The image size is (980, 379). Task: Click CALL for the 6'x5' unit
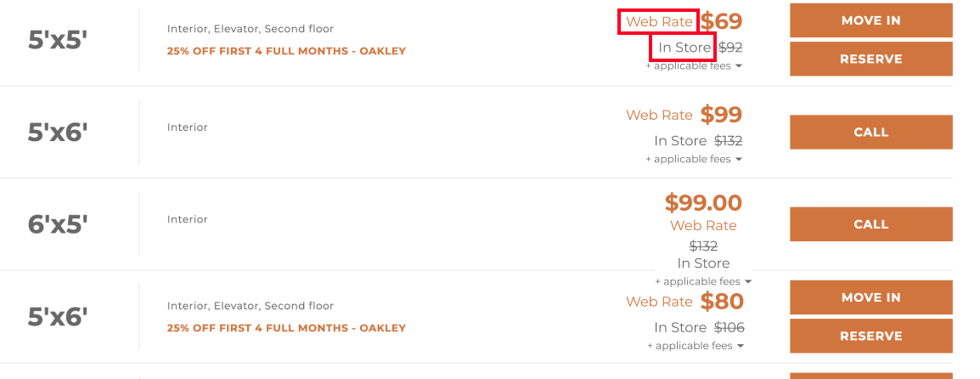(870, 223)
